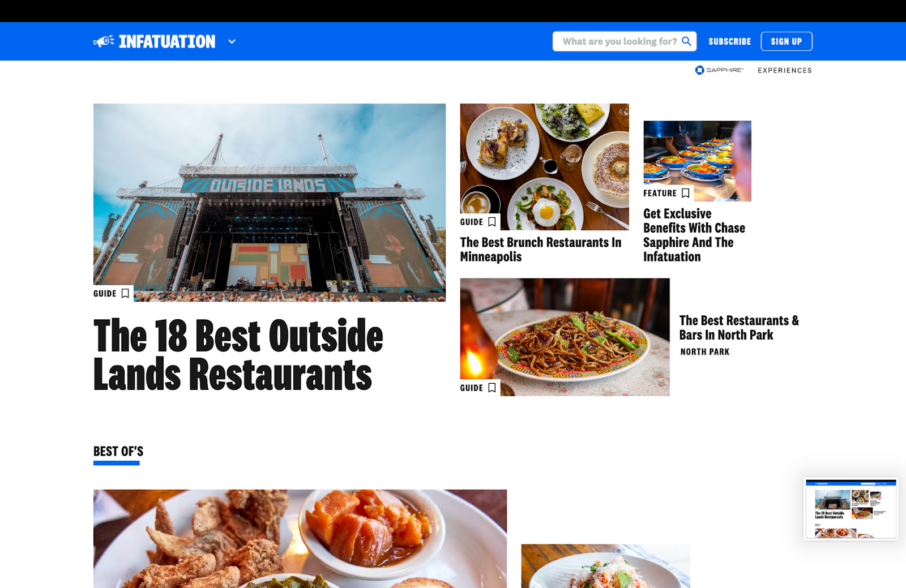Viewport: 906px width, 588px height.
Task: Expand the city chevron beside Infatuation logo
Action: pos(232,41)
